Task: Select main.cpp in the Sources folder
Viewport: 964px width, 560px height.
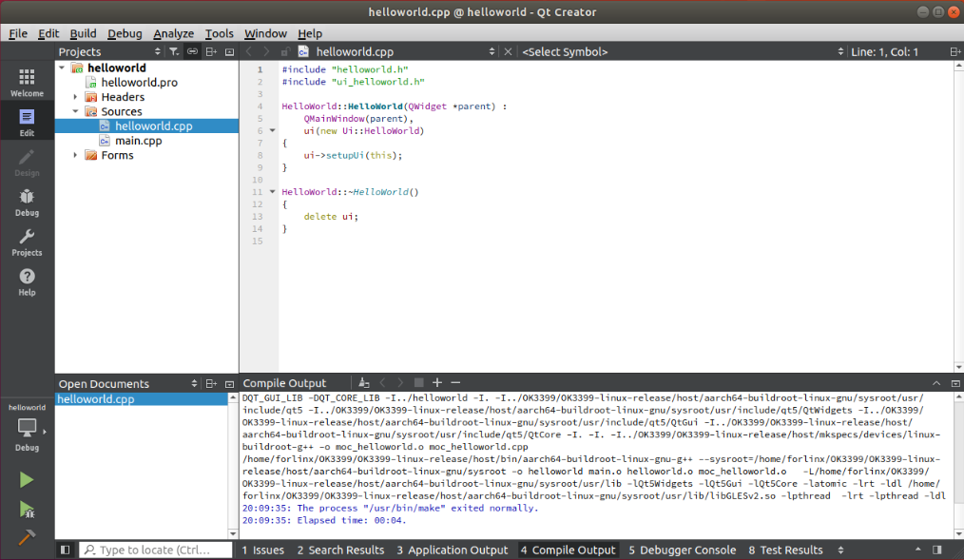Action: (x=138, y=141)
